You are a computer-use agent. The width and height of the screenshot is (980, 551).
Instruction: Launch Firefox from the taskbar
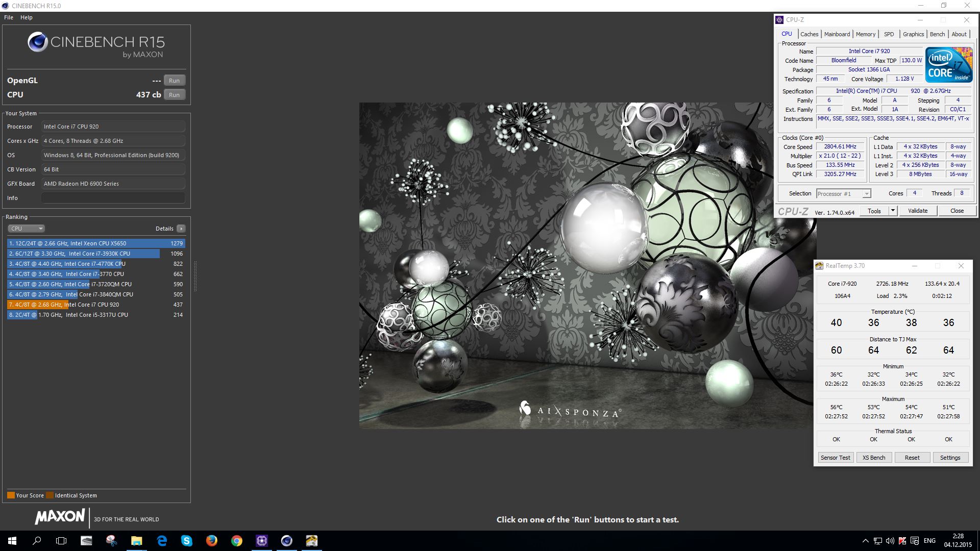coord(212,541)
